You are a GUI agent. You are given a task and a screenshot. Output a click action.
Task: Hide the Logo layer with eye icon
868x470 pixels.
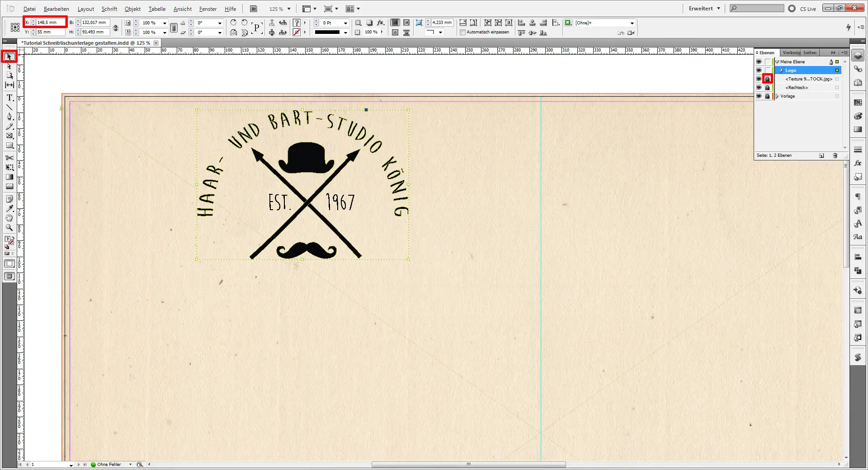pyautogui.click(x=759, y=70)
